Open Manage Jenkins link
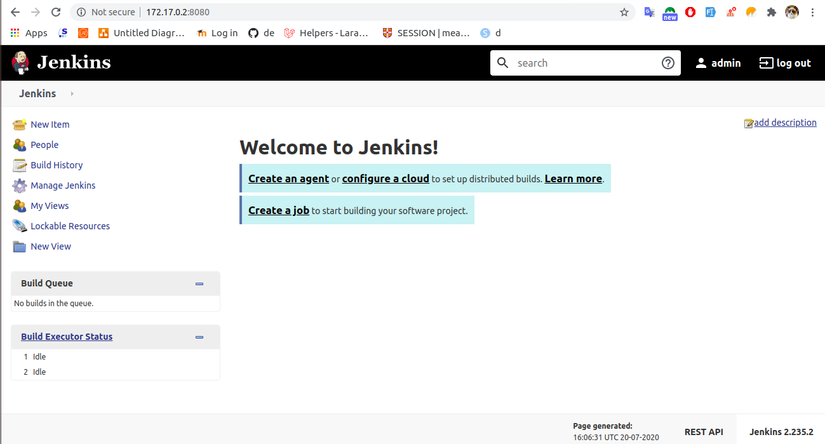This screenshot has width=825, height=444. pyautogui.click(x=63, y=185)
